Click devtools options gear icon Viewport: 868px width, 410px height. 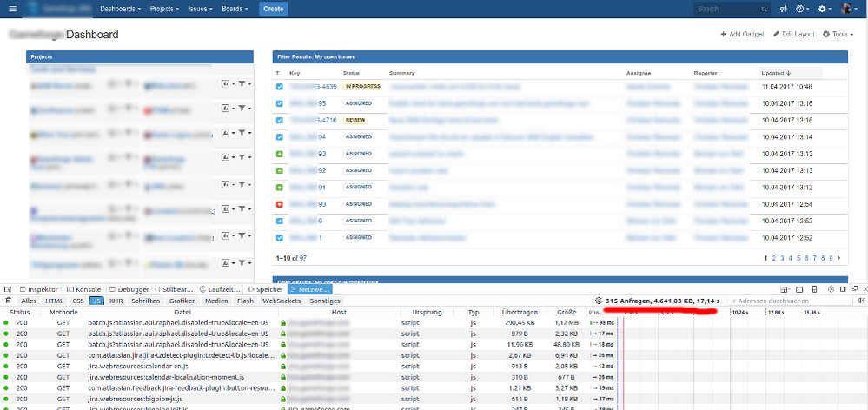click(831, 289)
